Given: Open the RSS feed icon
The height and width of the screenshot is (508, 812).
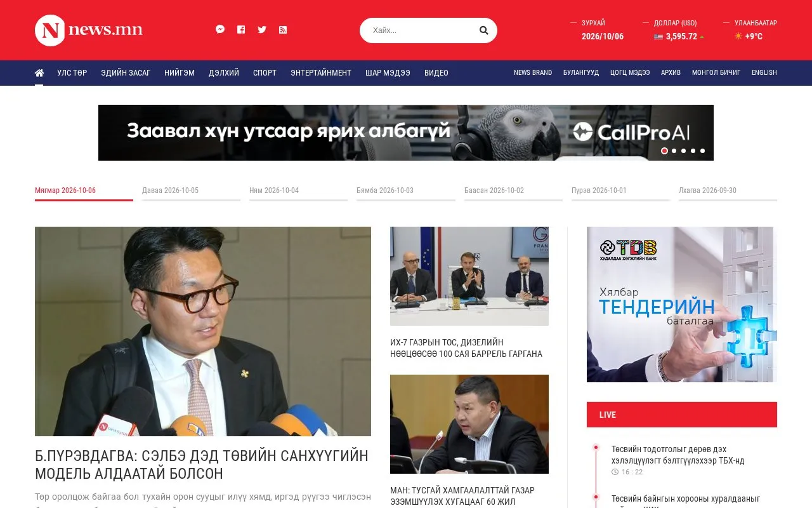Looking at the screenshot, I should [x=283, y=29].
